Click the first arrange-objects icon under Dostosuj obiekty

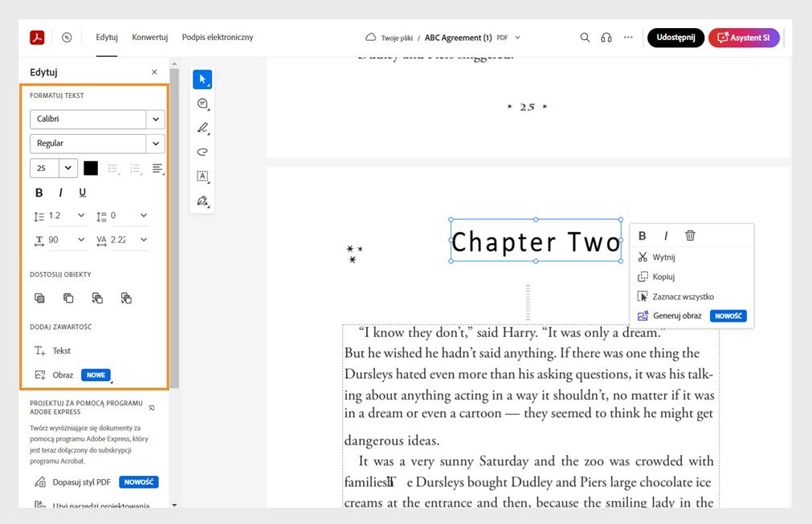(x=39, y=298)
